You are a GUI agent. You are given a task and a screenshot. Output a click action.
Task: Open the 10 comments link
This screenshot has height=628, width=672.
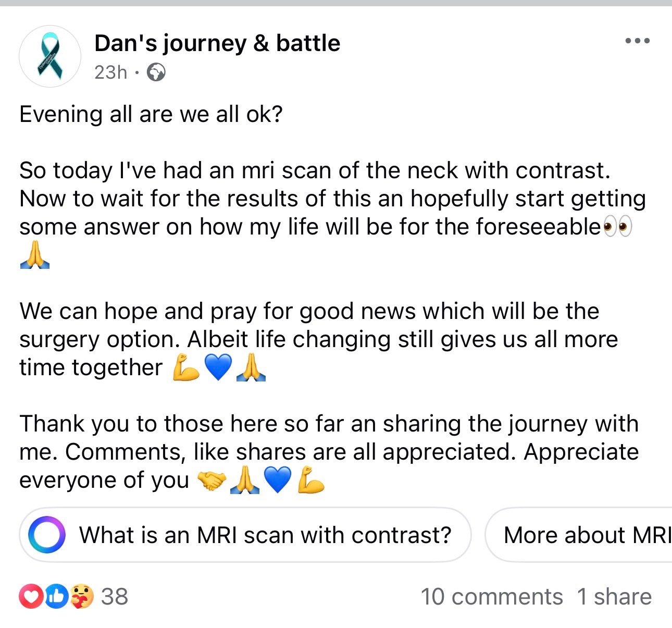491,597
